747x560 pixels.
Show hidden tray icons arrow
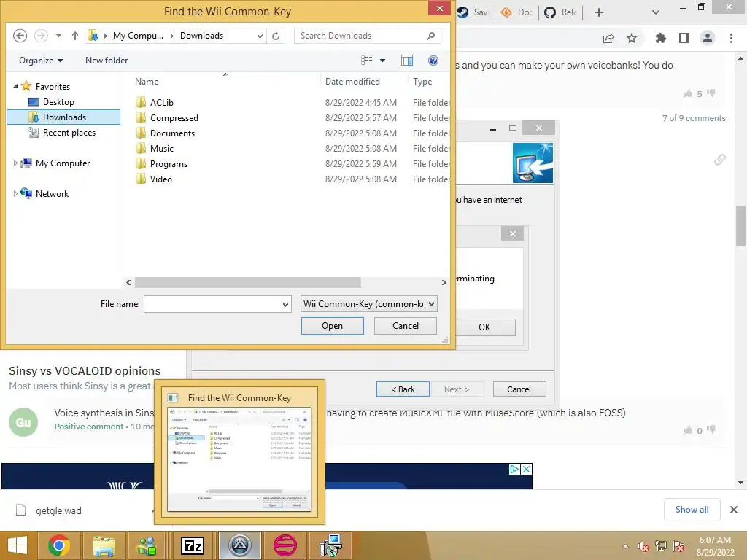pos(625,546)
